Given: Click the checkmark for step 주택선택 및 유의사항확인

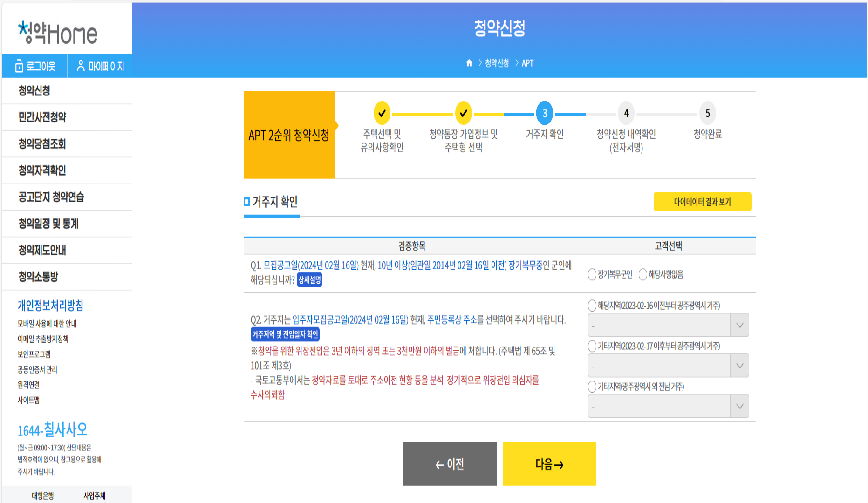Looking at the screenshot, I should pyautogui.click(x=382, y=113).
